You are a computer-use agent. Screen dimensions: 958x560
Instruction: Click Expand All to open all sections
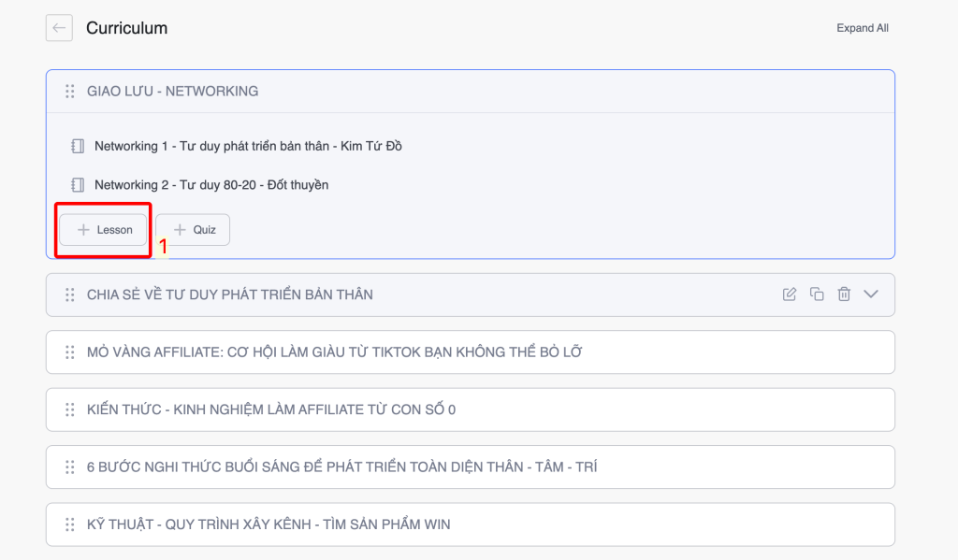pyautogui.click(x=862, y=28)
